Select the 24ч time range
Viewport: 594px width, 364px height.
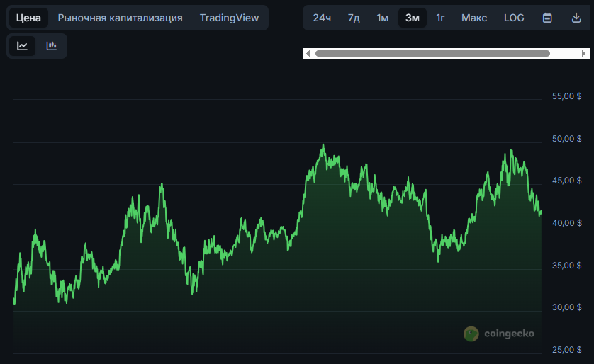click(x=322, y=18)
